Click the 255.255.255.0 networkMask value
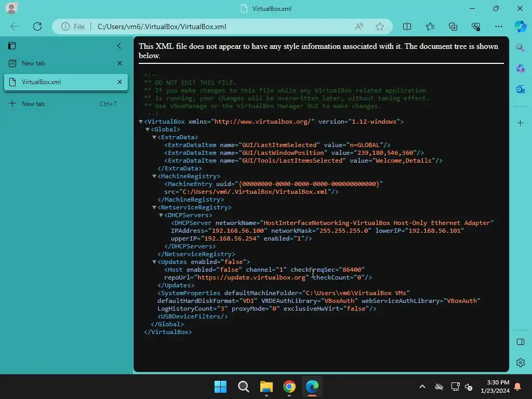 (343, 231)
